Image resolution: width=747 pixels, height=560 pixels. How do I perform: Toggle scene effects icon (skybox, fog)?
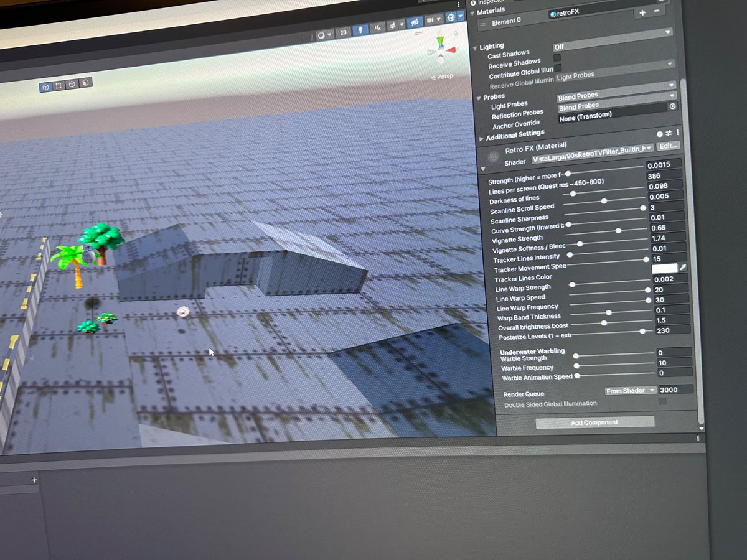393,26
